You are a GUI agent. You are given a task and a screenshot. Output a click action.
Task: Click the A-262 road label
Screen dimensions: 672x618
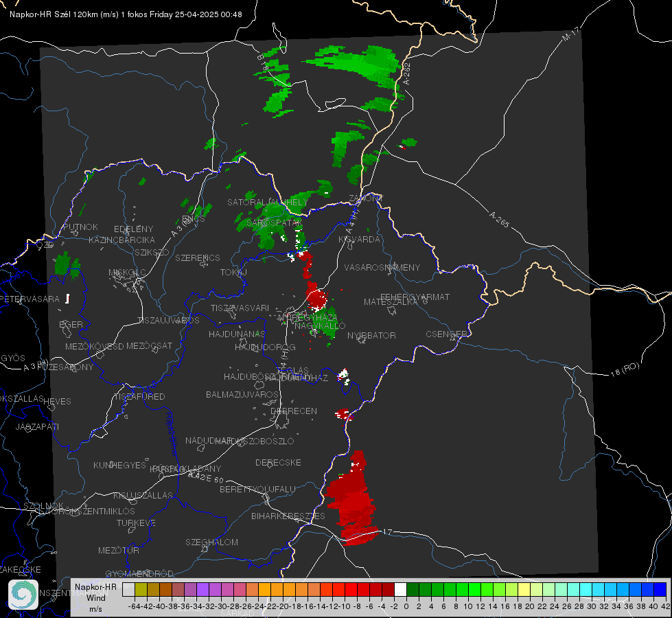pos(407,73)
